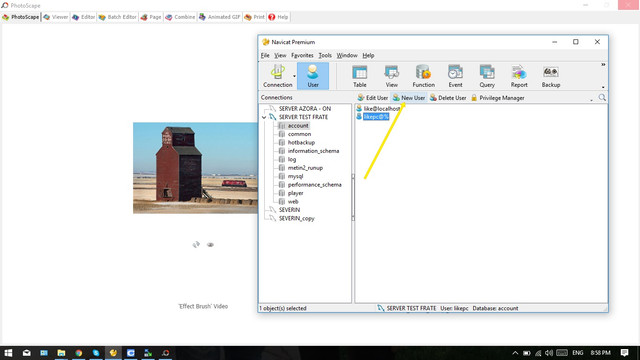Switch to PhotoScape Editor tab
This screenshot has height=360, width=640.
pyautogui.click(x=84, y=17)
